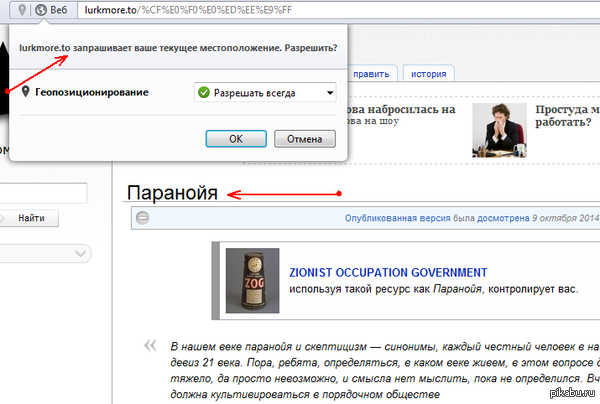This screenshot has width=600, height=404.
Task: Open the Разрешать всегда dropdown
Action: click(265, 93)
